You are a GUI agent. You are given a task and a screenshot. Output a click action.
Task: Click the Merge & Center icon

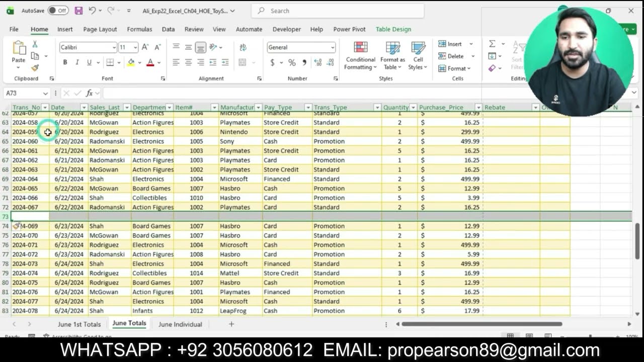pos(243,62)
